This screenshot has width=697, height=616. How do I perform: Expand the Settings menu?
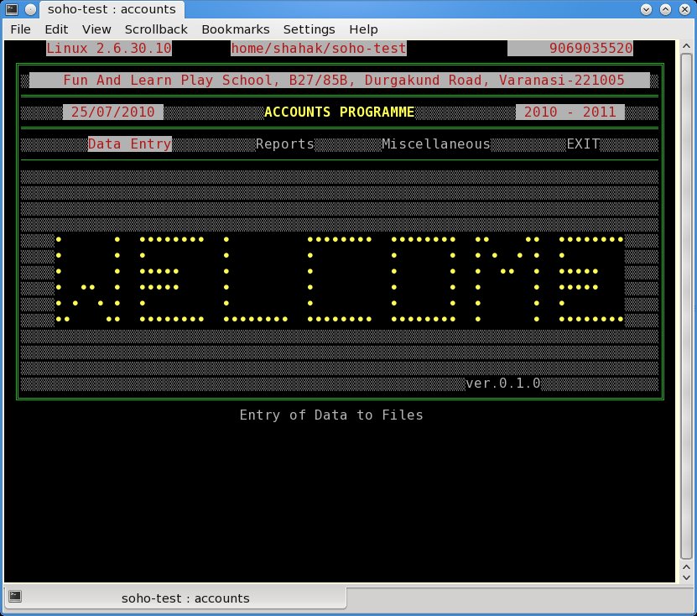tap(309, 29)
